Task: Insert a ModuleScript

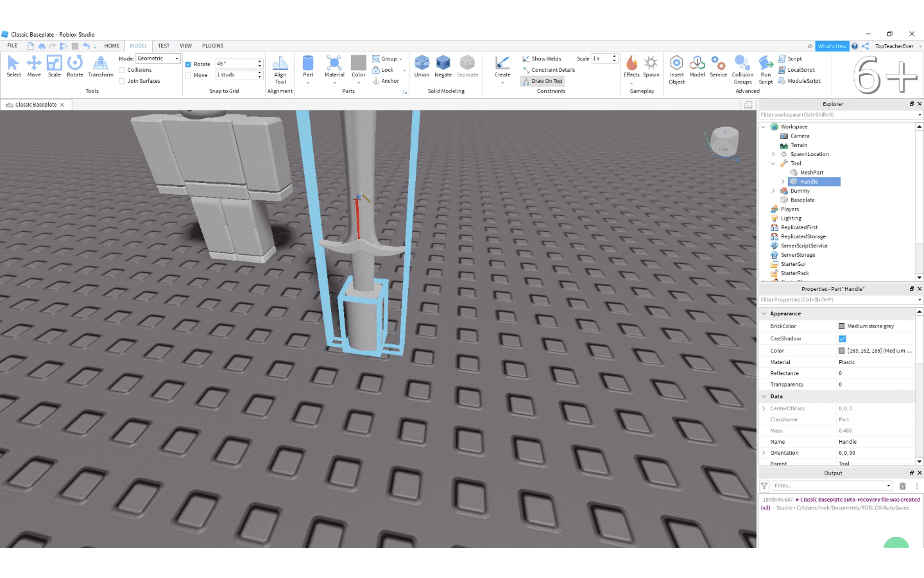Action: point(800,81)
